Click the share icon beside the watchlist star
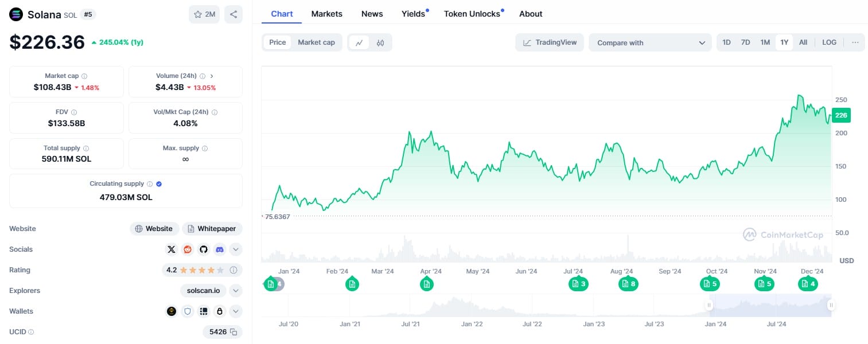The height and width of the screenshot is (344, 868). tap(233, 14)
